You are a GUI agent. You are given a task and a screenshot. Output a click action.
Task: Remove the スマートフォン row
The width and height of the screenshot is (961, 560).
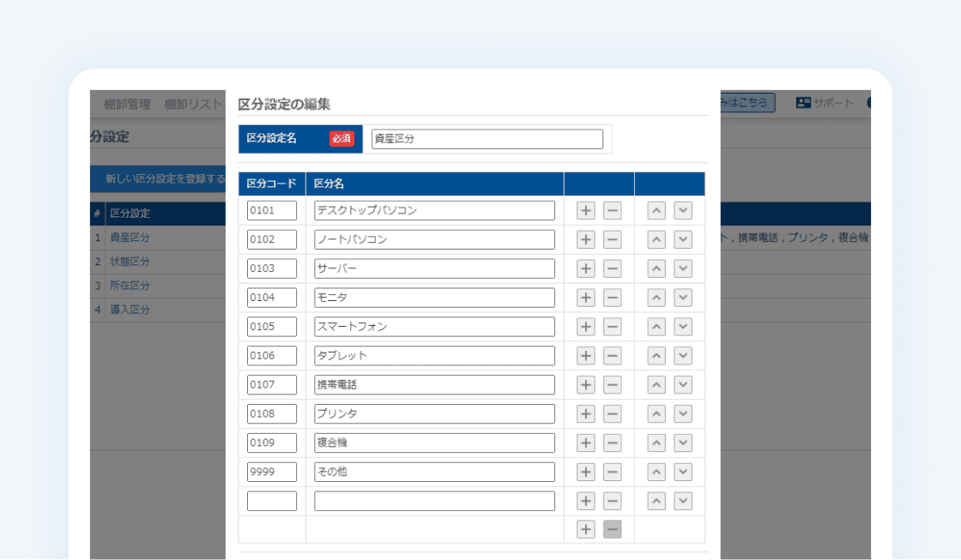(613, 327)
